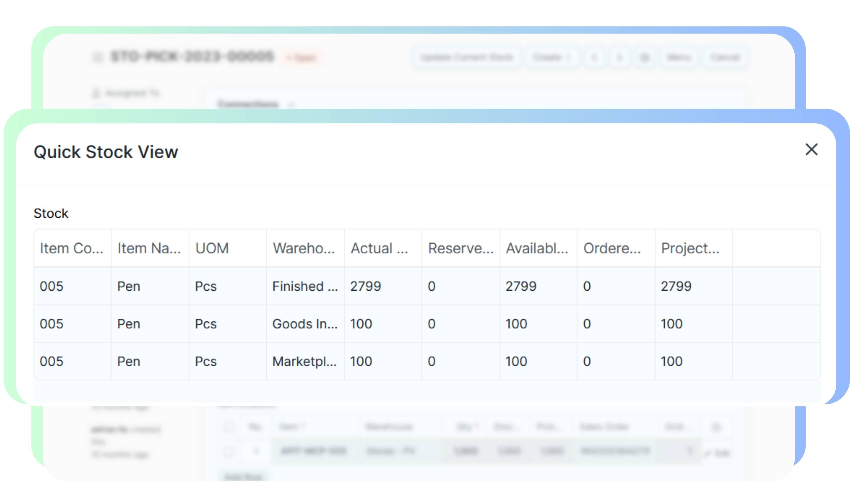The height and width of the screenshot is (504, 850).
Task: Click the Item Code column header
Action: 72,248
